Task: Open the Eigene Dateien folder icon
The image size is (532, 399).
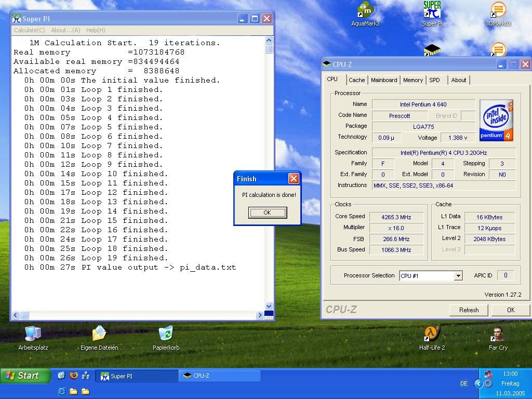Action: [x=99, y=338]
